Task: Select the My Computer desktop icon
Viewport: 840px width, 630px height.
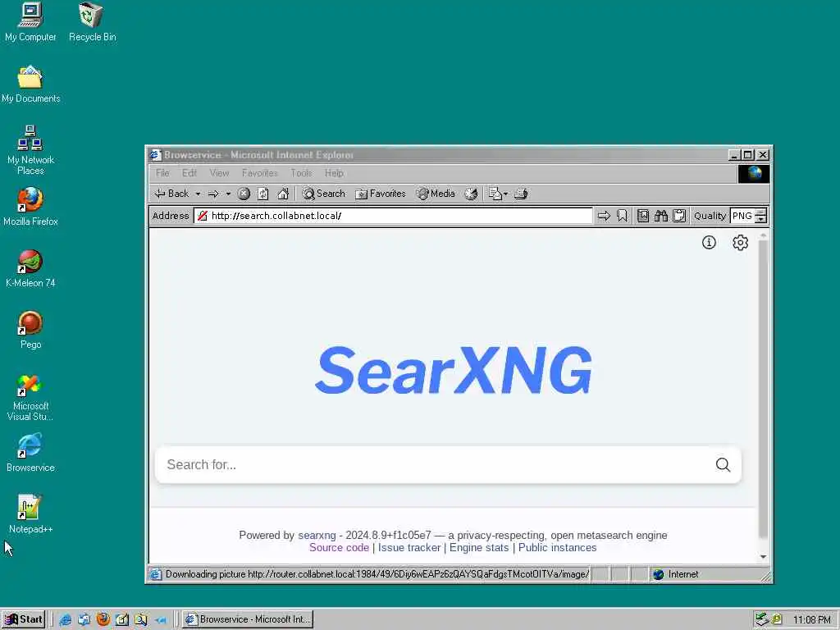Action: pyautogui.click(x=30, y=22)
